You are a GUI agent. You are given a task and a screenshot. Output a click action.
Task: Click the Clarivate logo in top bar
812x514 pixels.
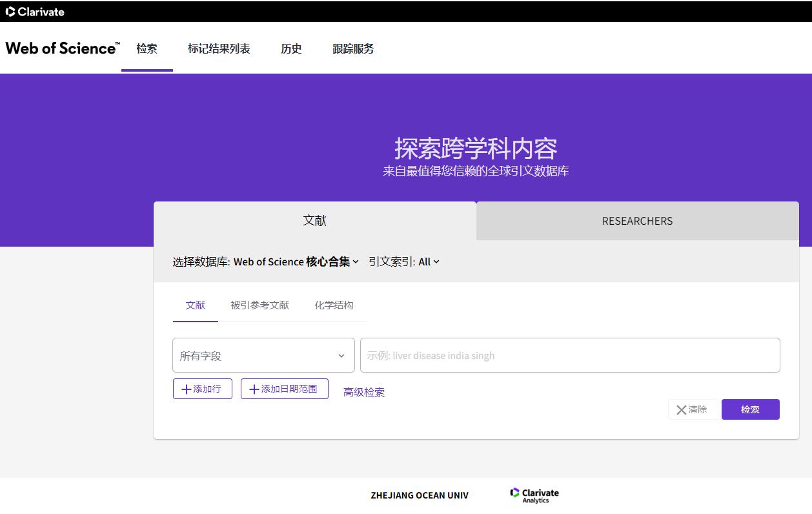pyautogui.click(x=35, y=12)
